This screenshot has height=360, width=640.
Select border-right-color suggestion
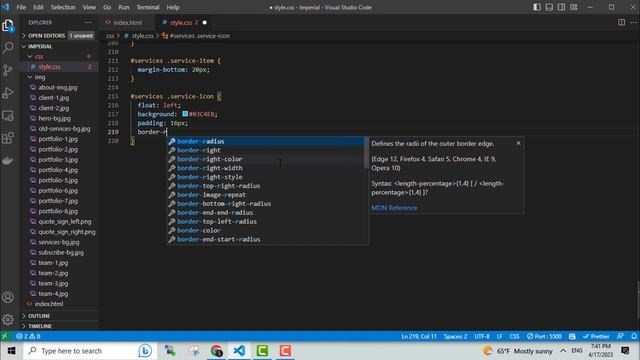(x=266, y=159)
